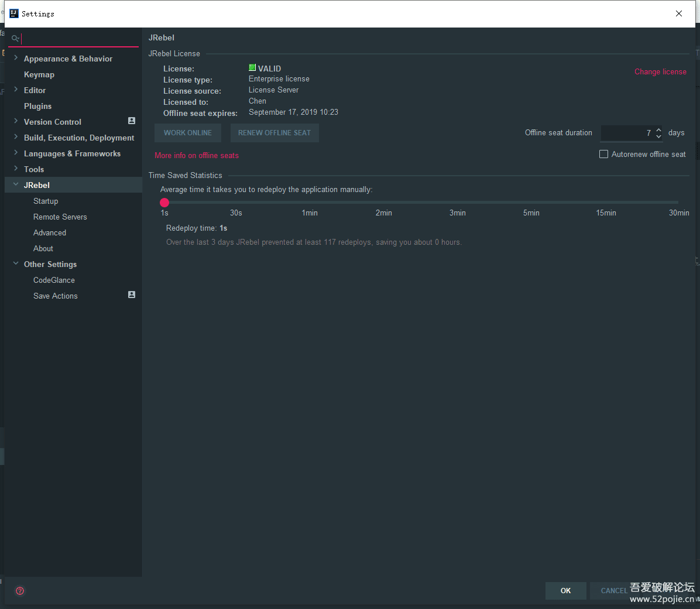The height and width of the screenshot is (609, 700).
Task: Select JRebel Advanced settings
Action: click(50, 233)
